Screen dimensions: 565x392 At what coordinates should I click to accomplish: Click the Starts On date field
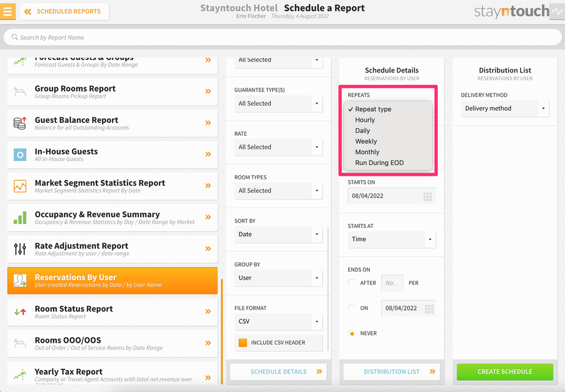coord(392,196)
